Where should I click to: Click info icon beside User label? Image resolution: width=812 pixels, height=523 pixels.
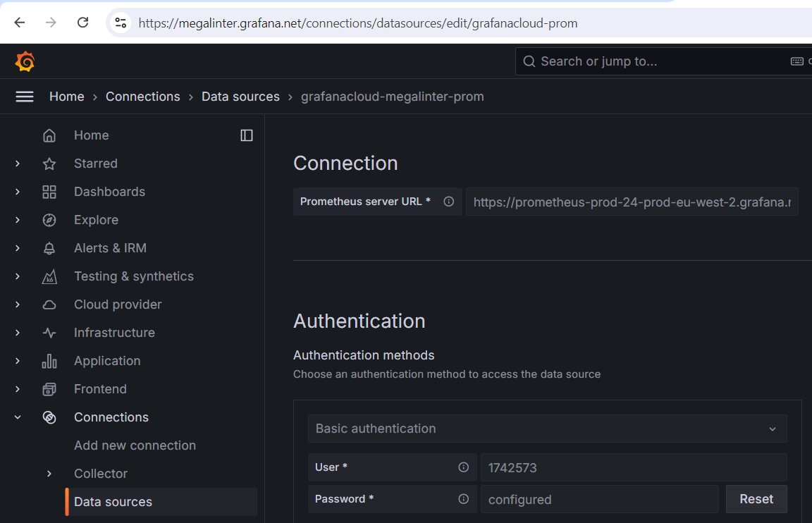[463, 467]
